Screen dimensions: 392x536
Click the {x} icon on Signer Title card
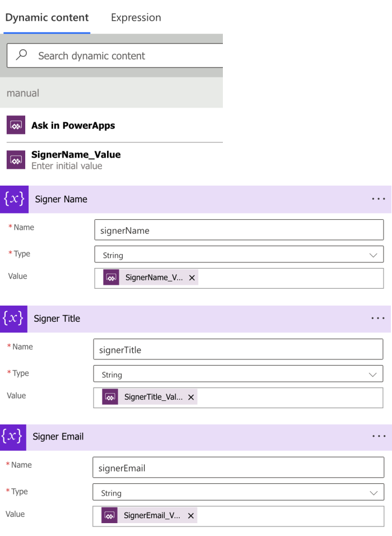(x=13, y=318)
